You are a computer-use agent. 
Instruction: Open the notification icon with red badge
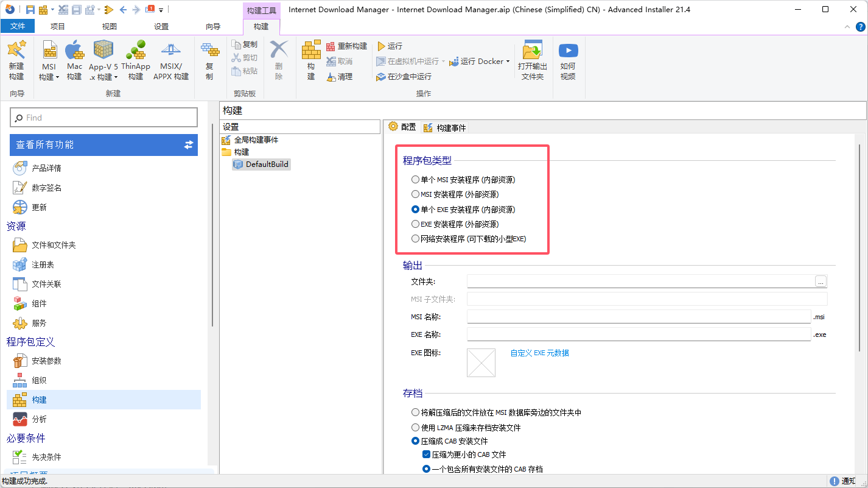[x=150, y=9]
